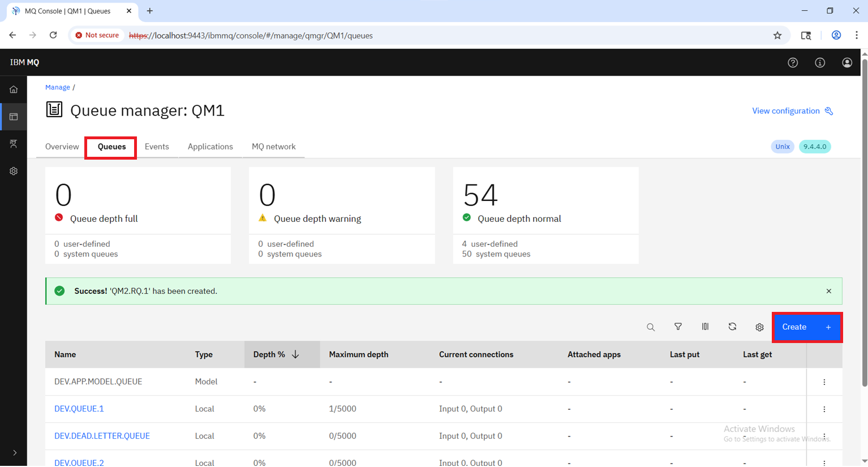The image size is (868, 467).
Task: Open the DEV.QUEUE.2 queue link
Action: point(79,462)
